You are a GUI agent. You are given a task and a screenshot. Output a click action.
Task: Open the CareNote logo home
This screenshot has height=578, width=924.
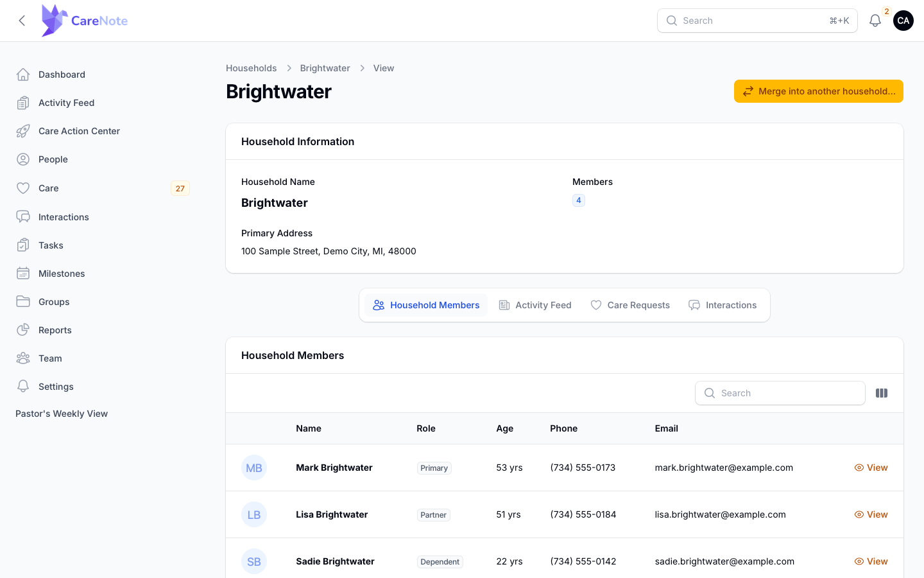[85, 21]
